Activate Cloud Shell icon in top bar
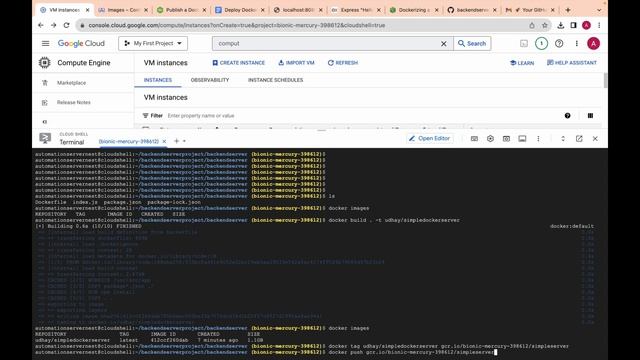 524,43
